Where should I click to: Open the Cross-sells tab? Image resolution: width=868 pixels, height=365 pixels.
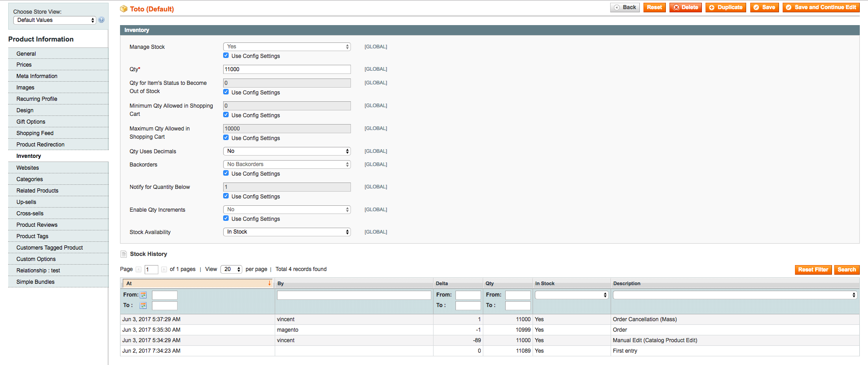click(x=58, y=214)
